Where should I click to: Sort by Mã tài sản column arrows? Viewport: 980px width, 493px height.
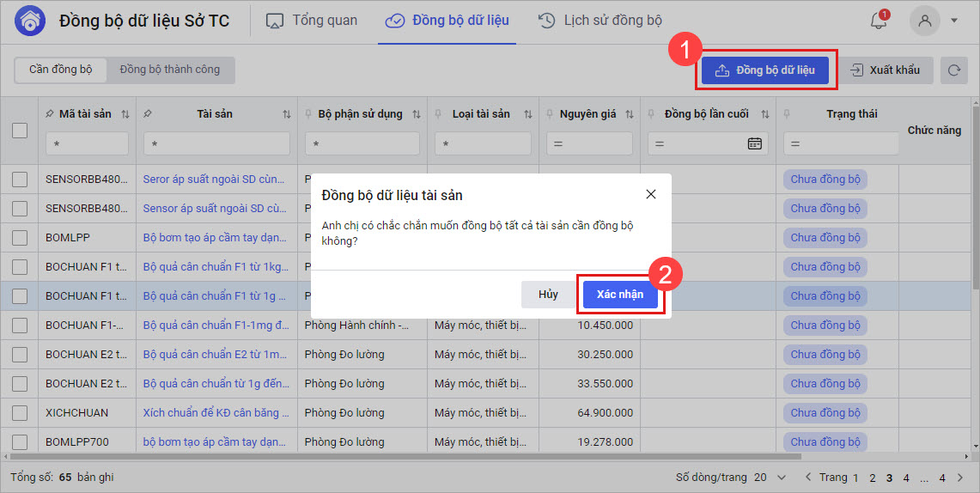(125, 114)
